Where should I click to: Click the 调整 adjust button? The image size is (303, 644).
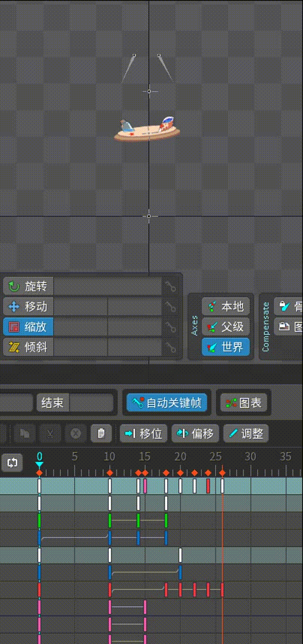(x=246, y=433)
